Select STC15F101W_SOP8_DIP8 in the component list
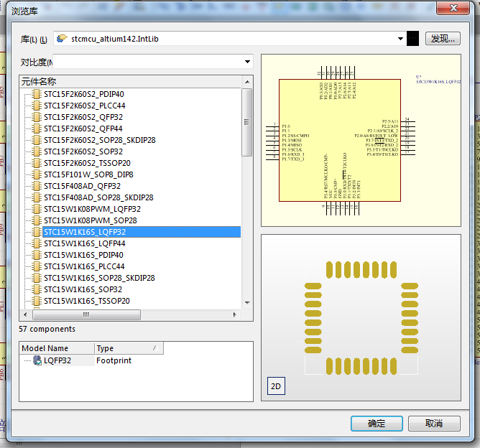The height and width of the screenshot is (448, 480). point(89,174)
